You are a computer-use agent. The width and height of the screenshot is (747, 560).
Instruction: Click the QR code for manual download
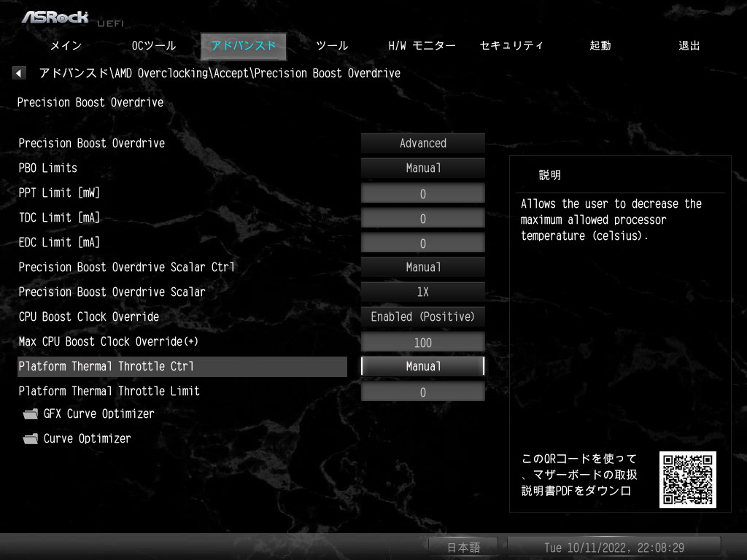[x=687, y=480]
